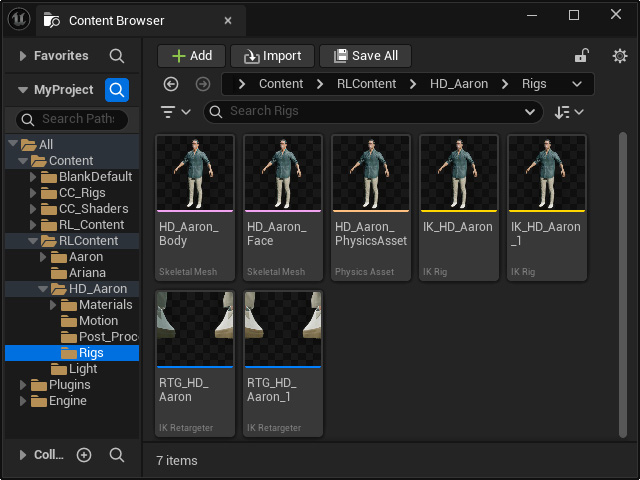Open the filter options icon
The height and width of the screenshot is (480, 640).
(176, 111)
